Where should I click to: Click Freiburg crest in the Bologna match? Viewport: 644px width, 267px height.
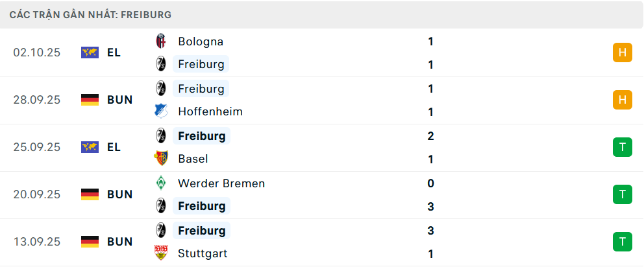coord(160,64)
